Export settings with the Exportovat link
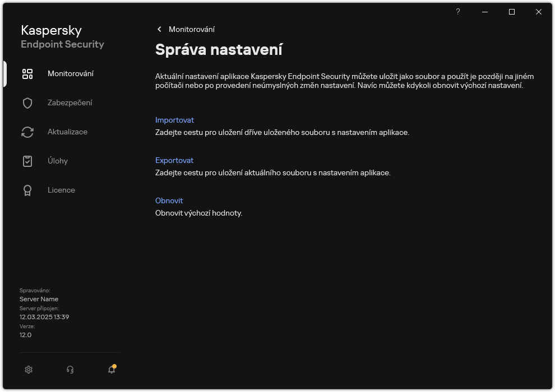Screen dimensions: 555x392 (174, 160)
